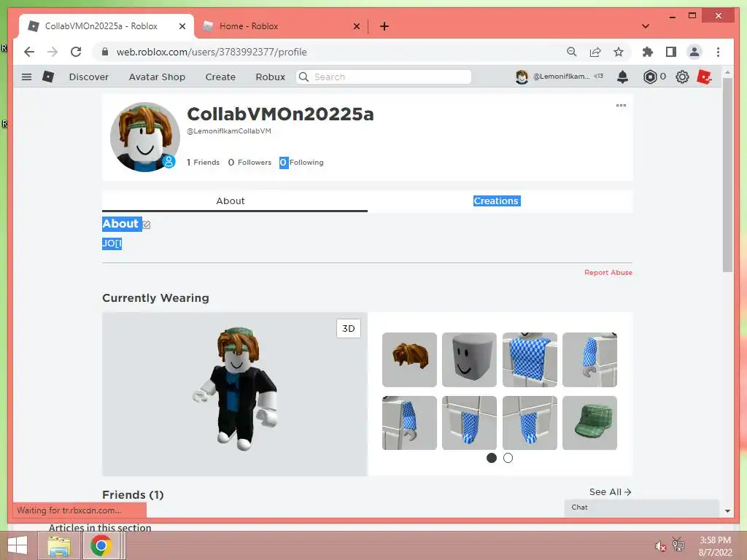
Task: Bookmark this page with the star
Action: click(619, 52)
